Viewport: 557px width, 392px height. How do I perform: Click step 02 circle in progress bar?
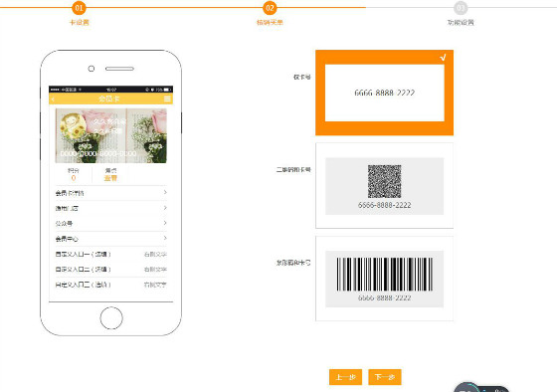tap(270, 8)
